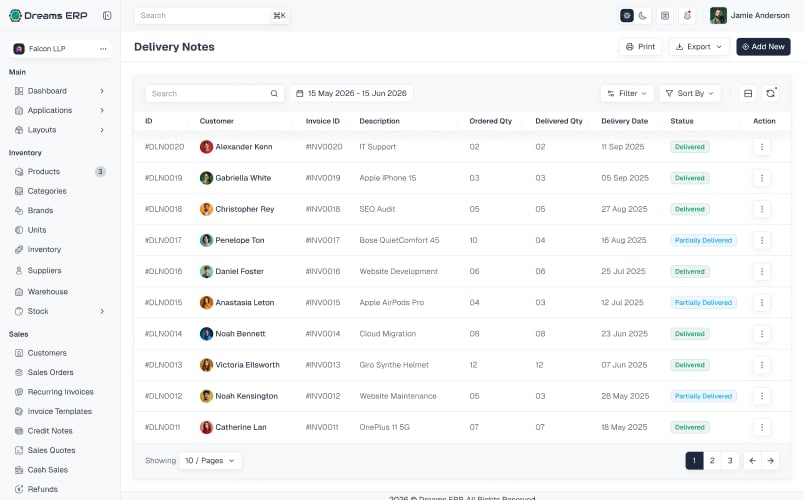Open the three-dot menu for Penelope Ton row
This screenshot has width=804, height=500.
[x=762, y=240]
